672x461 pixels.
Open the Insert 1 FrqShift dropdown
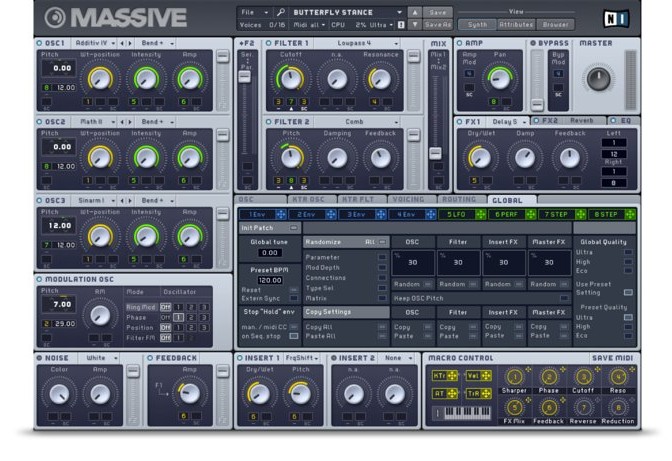coord(302,358)
